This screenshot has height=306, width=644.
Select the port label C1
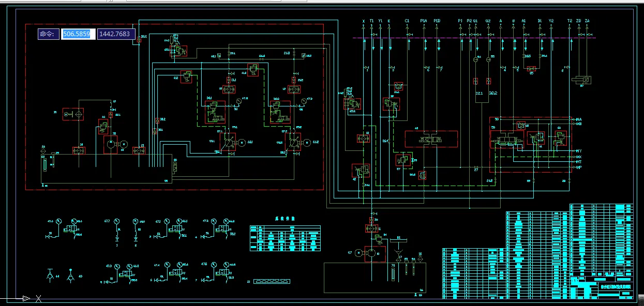407,21
